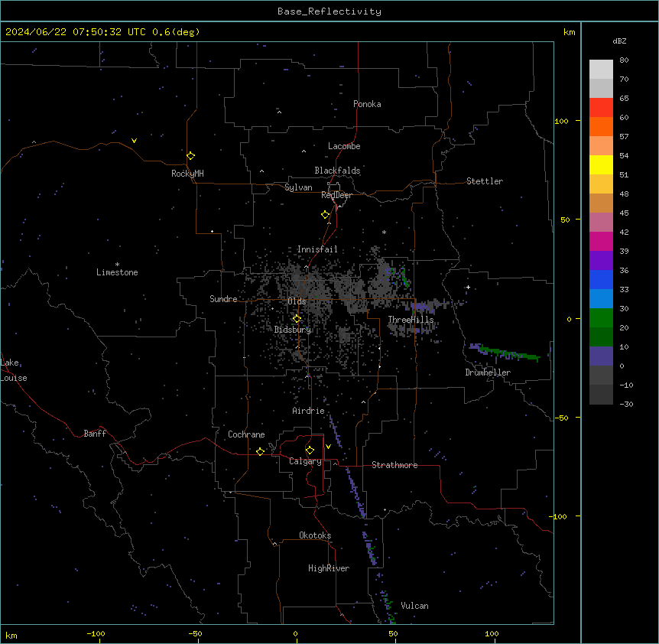Click the Drumheller city label

tap(488, 372)
